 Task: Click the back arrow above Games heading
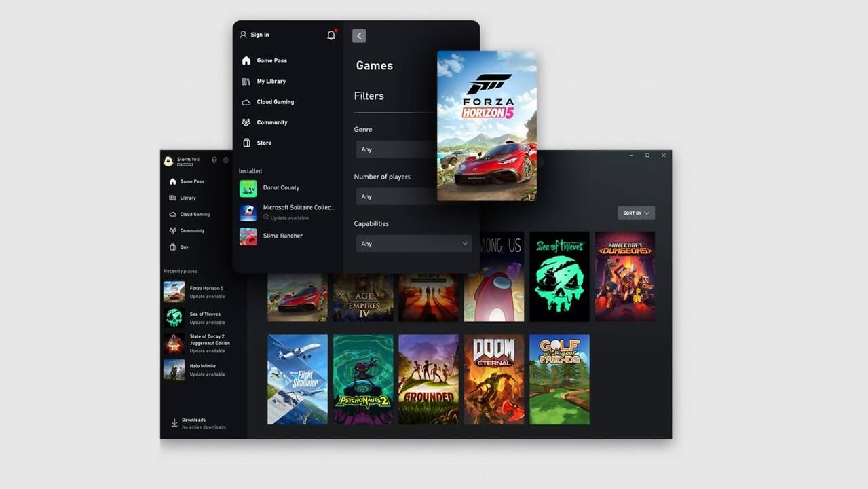point(359,36)
